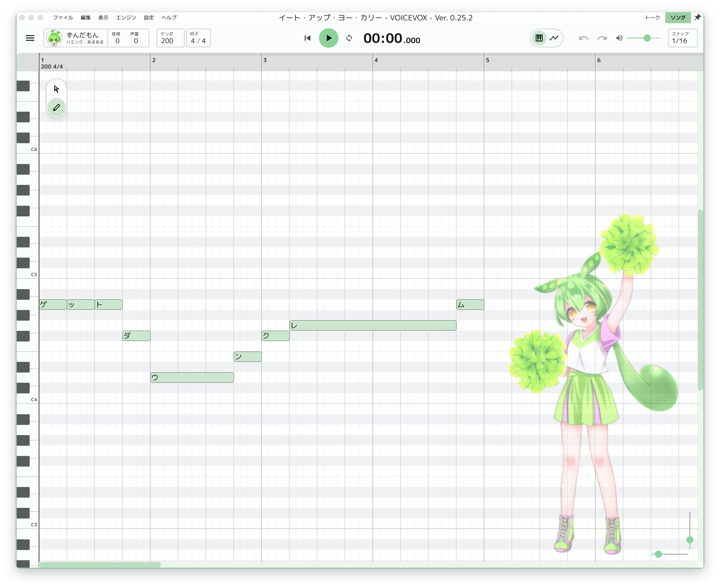Adjust the vertical zoom slider knob
Screen dimensions: 720x588
click(x=690, y=540)
